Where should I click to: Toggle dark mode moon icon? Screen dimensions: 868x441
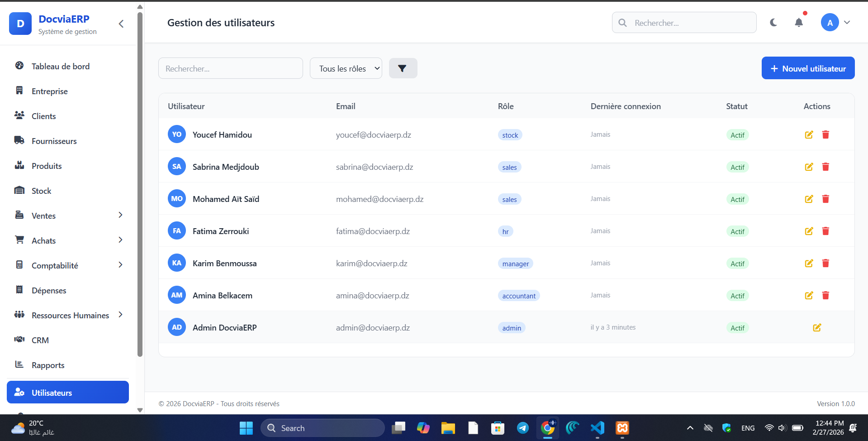click(x=773, y=23)
